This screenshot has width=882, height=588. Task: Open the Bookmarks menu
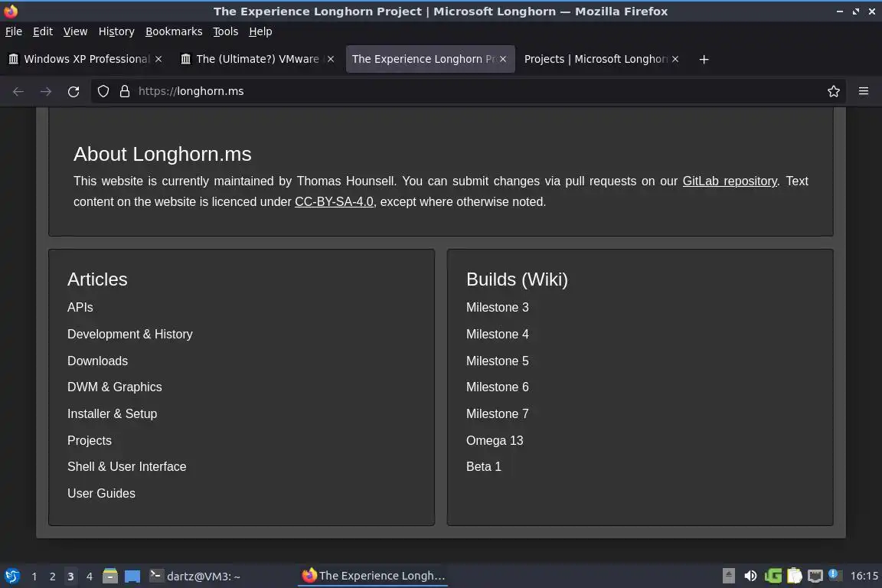(174, 31)
